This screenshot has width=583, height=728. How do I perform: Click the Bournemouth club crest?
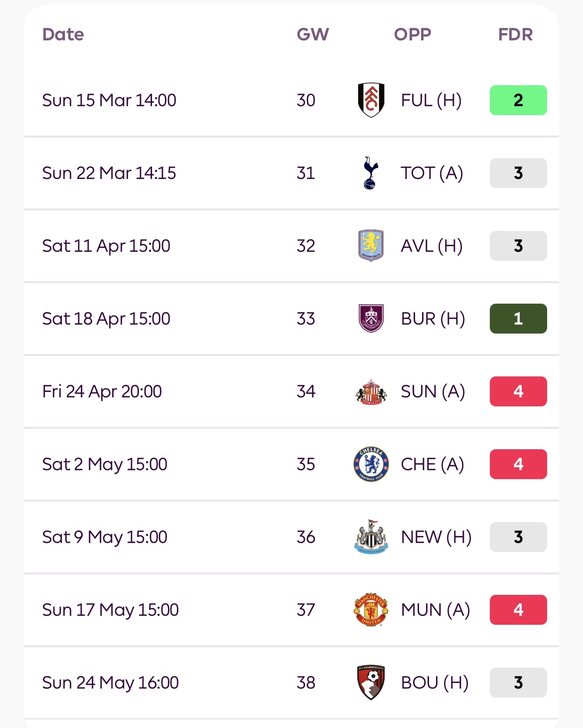click(x=371, y=683)
